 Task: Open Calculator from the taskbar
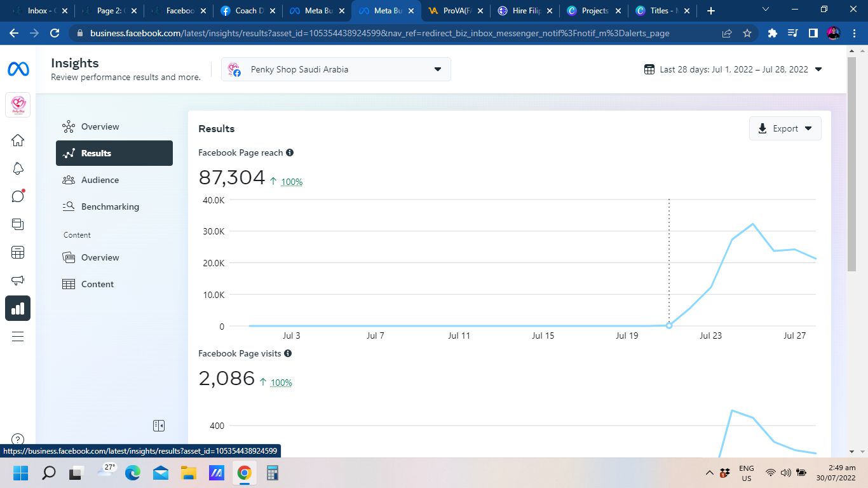273,473
